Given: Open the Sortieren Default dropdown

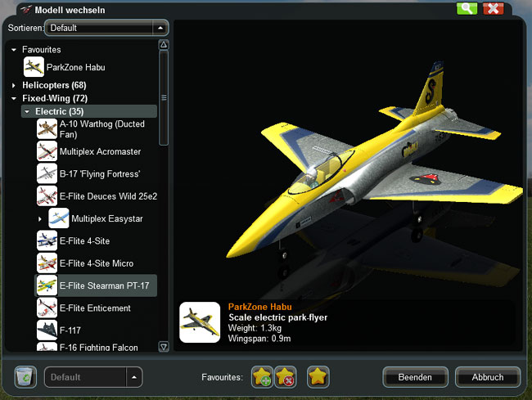Looking at the screenshot, I should click(x=106, y=28).
